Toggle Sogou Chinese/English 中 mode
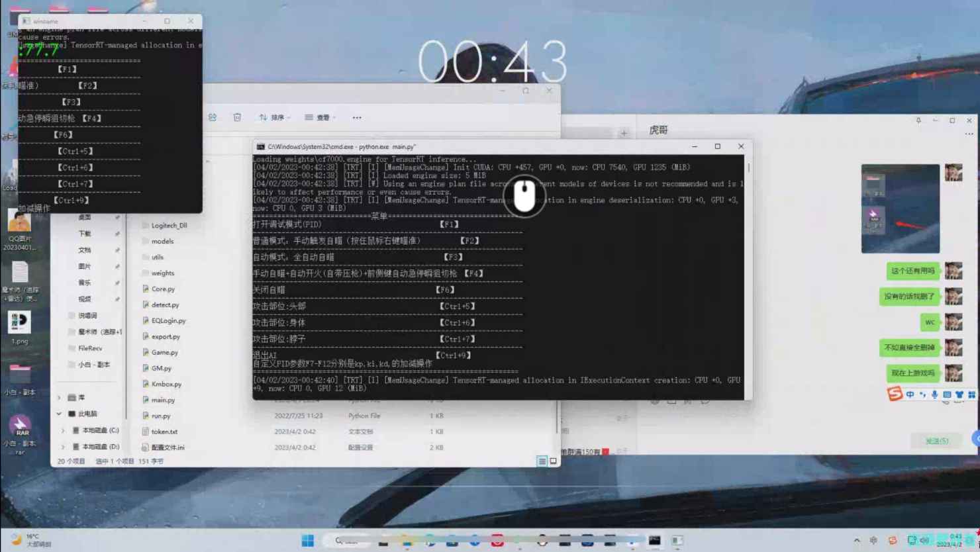Image resolution: width=980 pixels, height=552 pixels. (x=910, y=394)
